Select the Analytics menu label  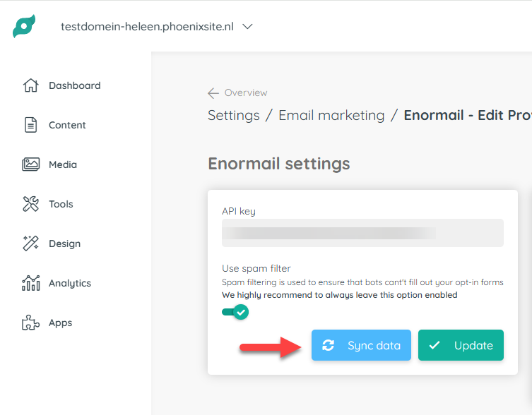(x=70, y=283)
